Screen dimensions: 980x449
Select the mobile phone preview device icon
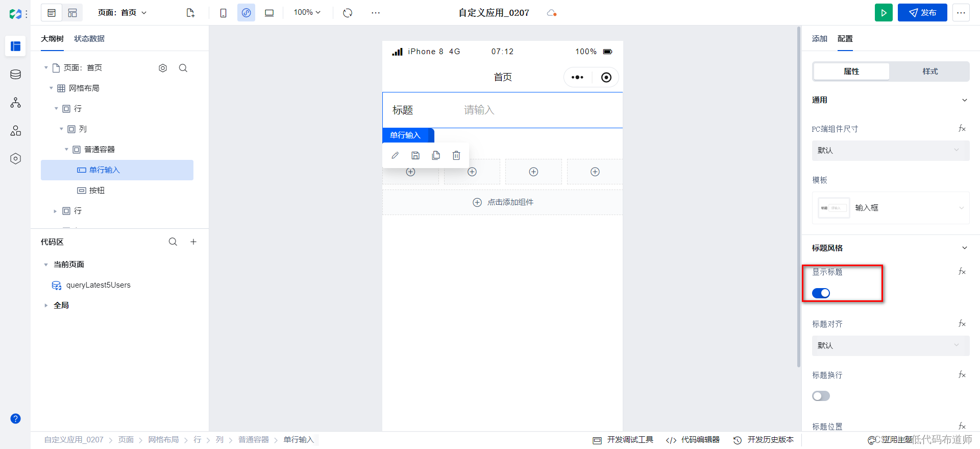pos(223,13)
